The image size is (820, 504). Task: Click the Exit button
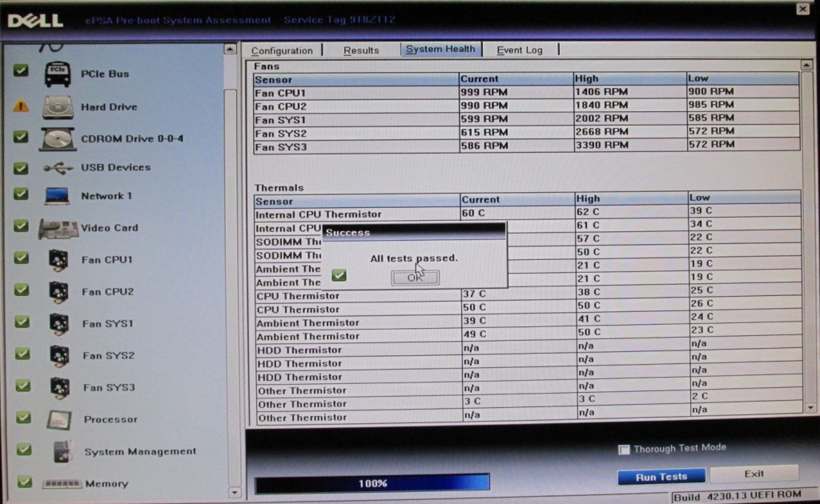754,474
